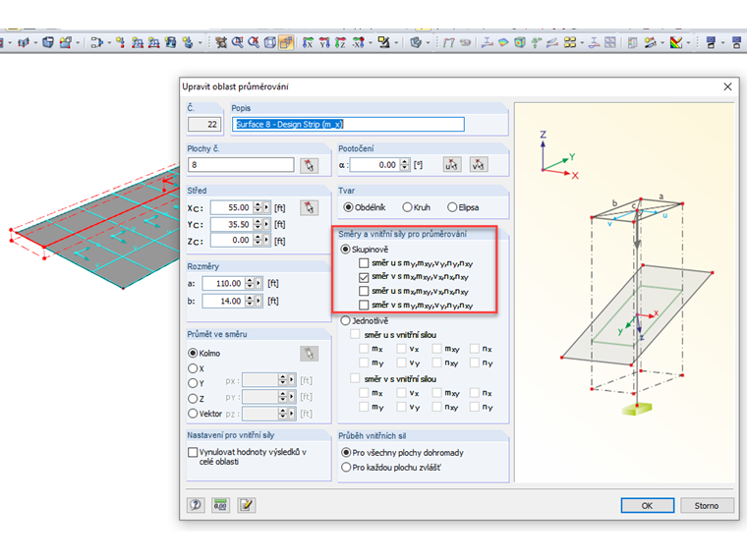Select the Kruh shape radio button
This screenshot has width=747, height=560.
pyautogui.click(x=407, y=207)
